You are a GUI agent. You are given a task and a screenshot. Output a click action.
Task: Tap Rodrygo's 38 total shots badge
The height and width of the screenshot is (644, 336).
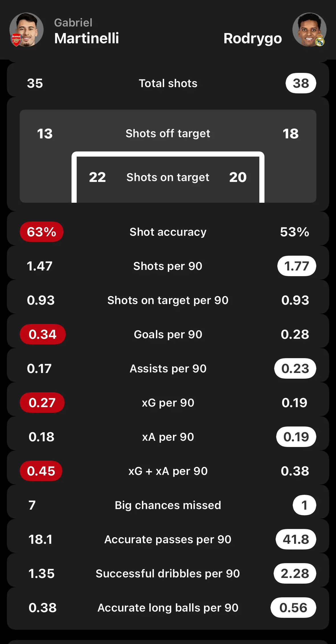click(x=301, y=83)
